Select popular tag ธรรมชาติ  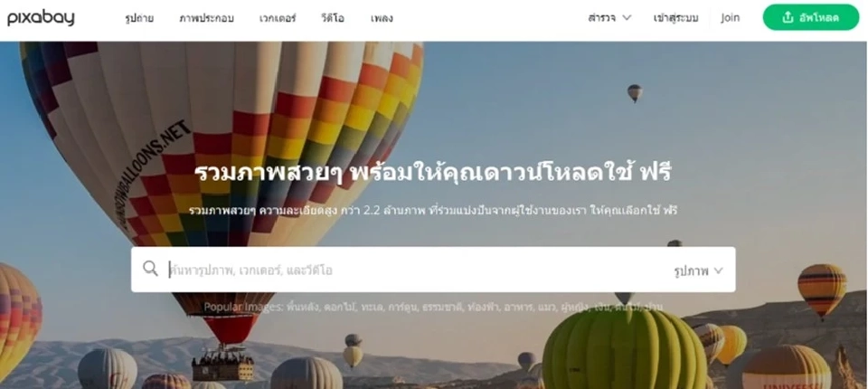[442, 307]
